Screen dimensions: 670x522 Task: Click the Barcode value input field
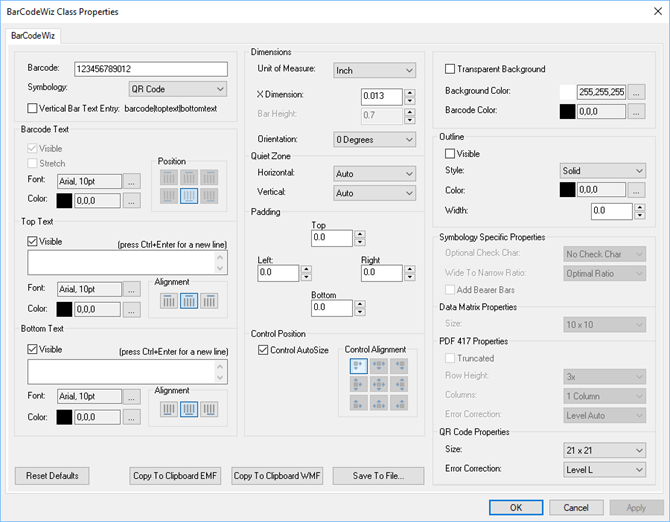point(151,69)
